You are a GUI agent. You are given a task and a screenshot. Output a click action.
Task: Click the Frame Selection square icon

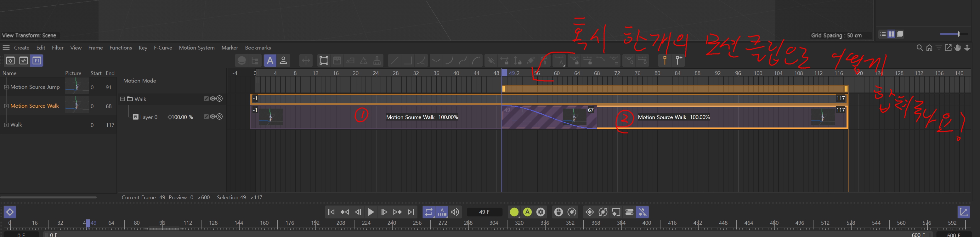(x=324, y=60)
